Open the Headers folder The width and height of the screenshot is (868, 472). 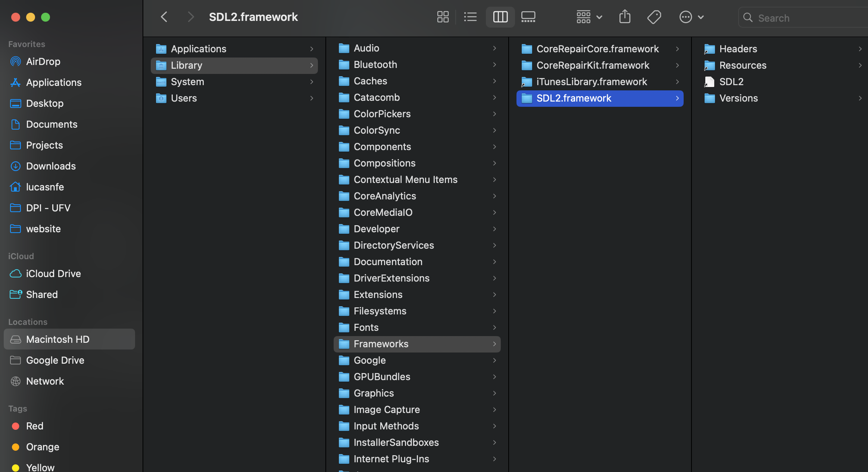(x=738, y=49)
